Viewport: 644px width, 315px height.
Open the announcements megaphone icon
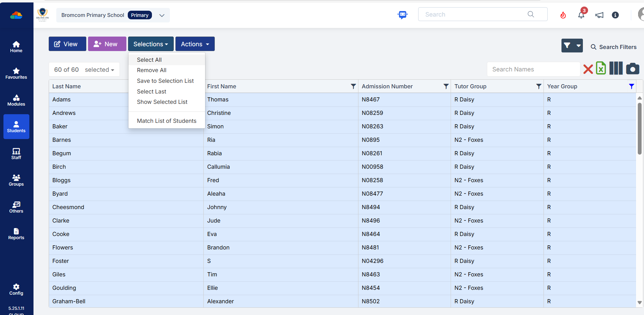coord(599,15)
